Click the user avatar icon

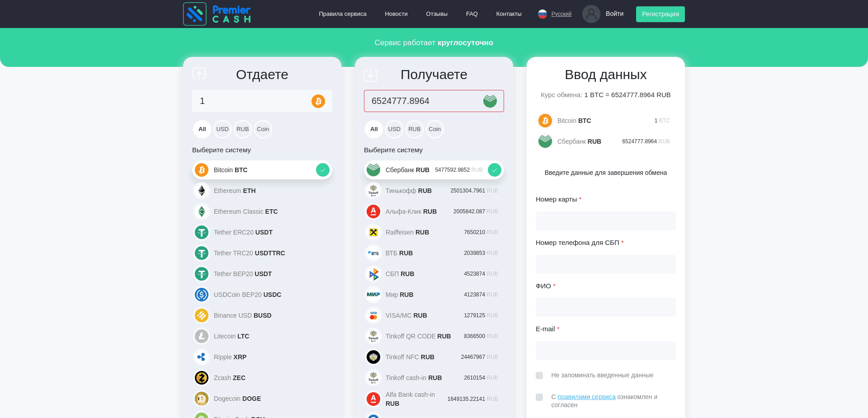(591, 14)
